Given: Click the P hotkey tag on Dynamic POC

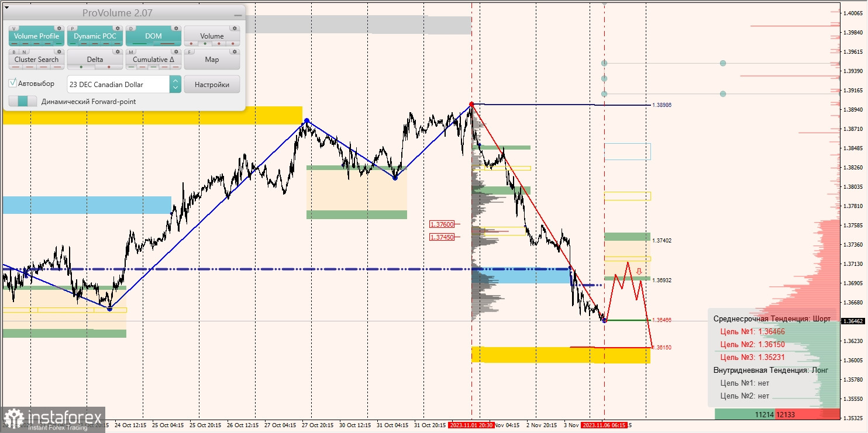Looking at the screenshot, I should pos(73,28).
